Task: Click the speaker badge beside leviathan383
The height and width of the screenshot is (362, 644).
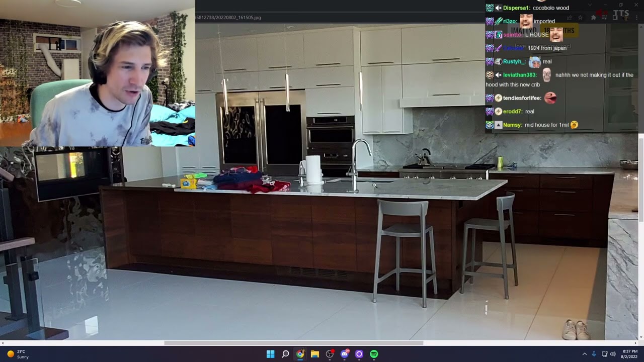Action: click(x=499, y=75)
